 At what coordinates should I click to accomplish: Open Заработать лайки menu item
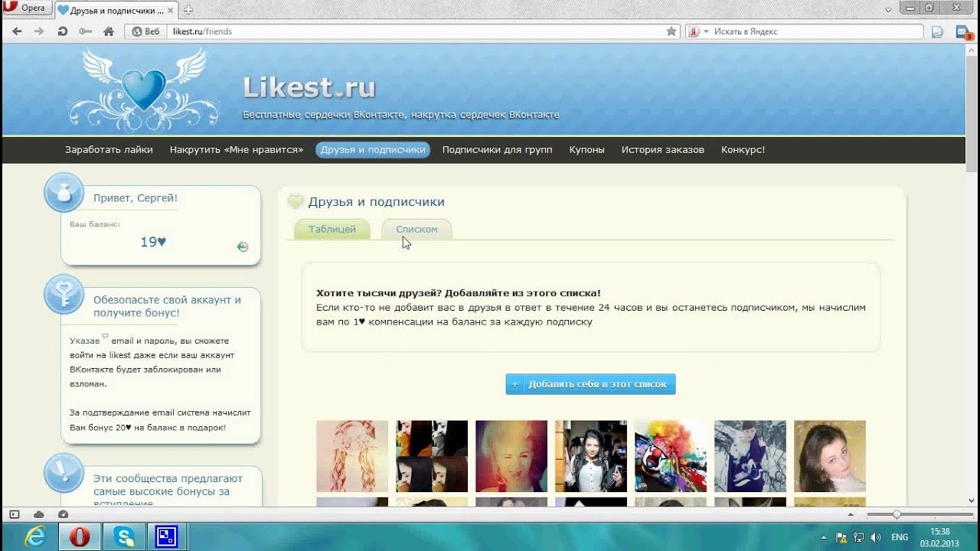point(109,150)
